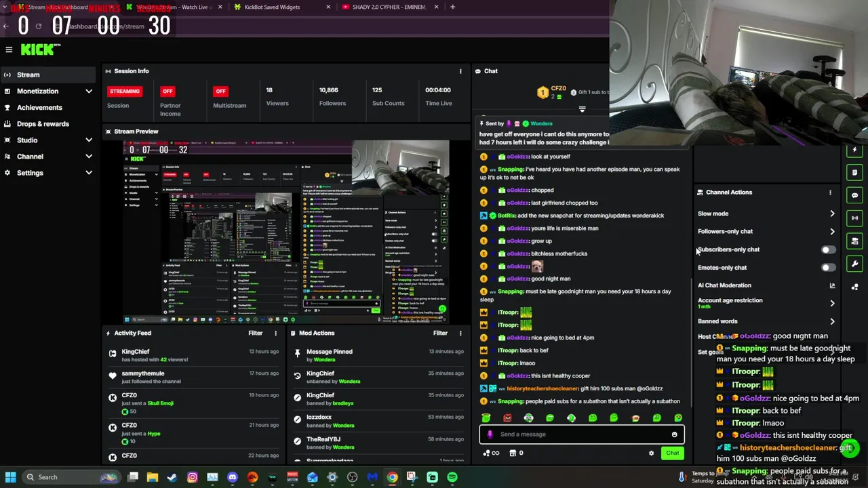The image size is (868, 488).
Task: Click the Multistream OFF badge
Action: 220,91
